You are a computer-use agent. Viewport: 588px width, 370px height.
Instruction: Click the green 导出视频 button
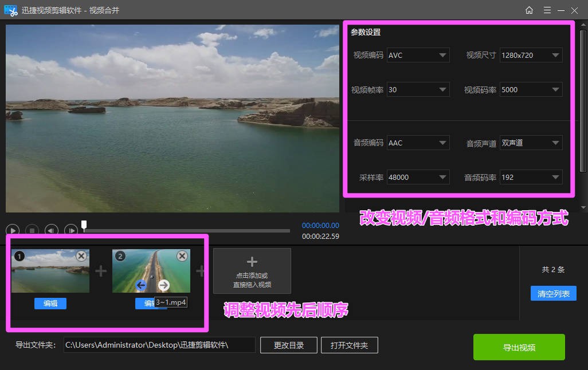519,347
